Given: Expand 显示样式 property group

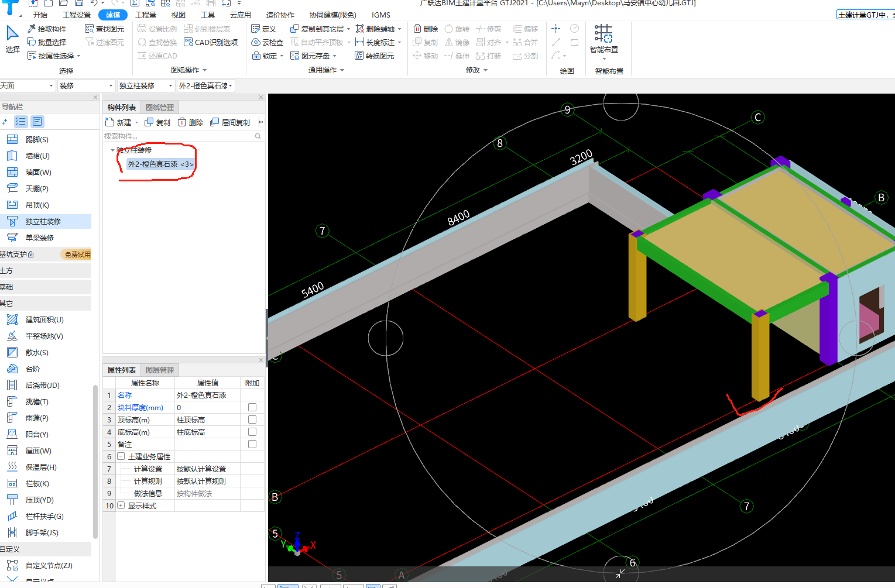Looking at the screenshot, I should coord(121,506).
